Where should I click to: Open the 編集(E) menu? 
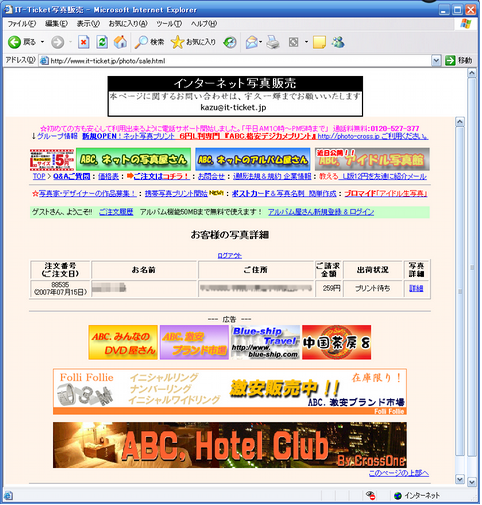click(56, 24)
